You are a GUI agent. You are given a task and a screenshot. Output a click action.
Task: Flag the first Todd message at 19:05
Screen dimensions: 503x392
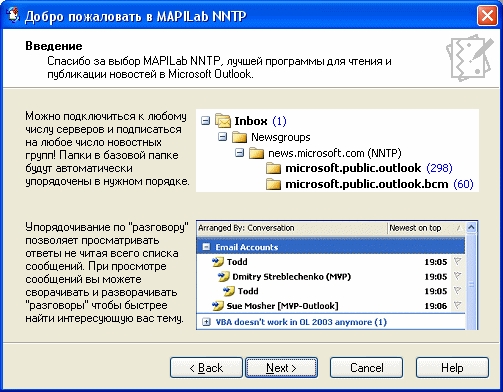click(457, 262)
